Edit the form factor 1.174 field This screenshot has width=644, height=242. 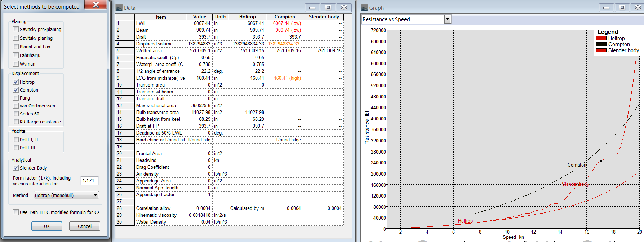coord(89,181)
